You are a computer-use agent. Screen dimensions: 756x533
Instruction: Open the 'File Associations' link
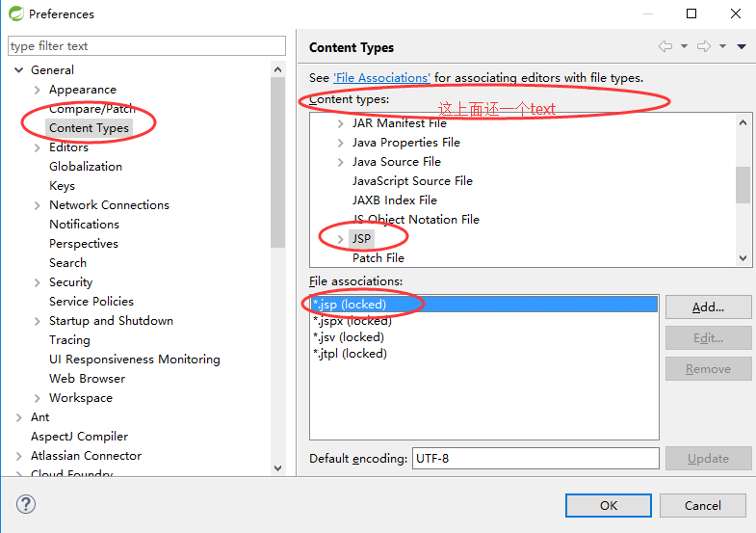coord(381,77)
